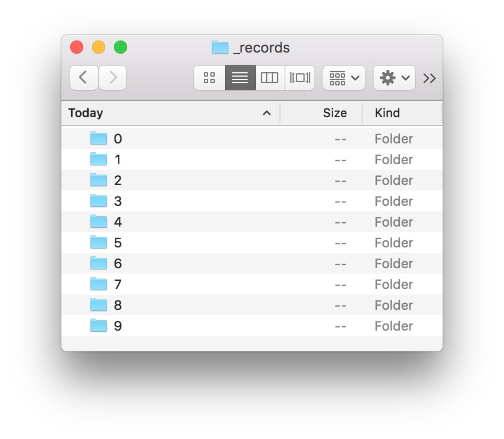The height and width of the screenshot is (439, 504).
Task: Select the folder icon for 1
Action: coord(99,159)
